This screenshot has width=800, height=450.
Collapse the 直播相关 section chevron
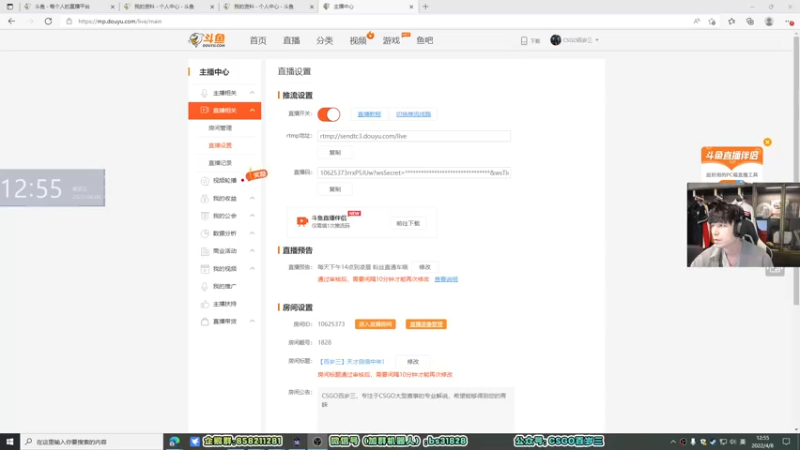252,110
